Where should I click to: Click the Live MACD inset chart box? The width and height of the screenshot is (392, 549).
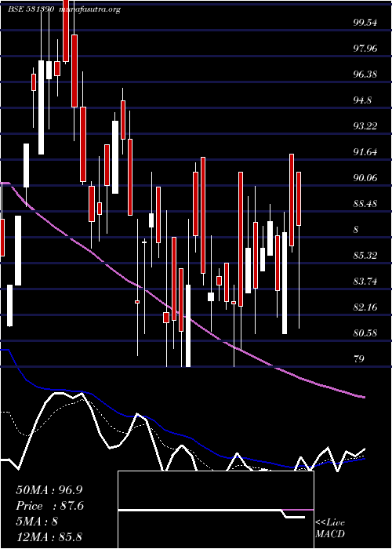coord(216,510)
